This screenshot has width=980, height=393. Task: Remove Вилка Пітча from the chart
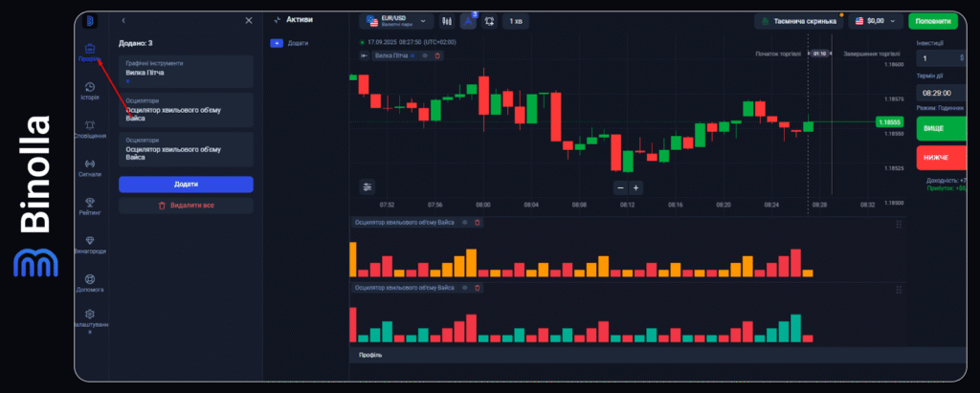click(438, 56)
